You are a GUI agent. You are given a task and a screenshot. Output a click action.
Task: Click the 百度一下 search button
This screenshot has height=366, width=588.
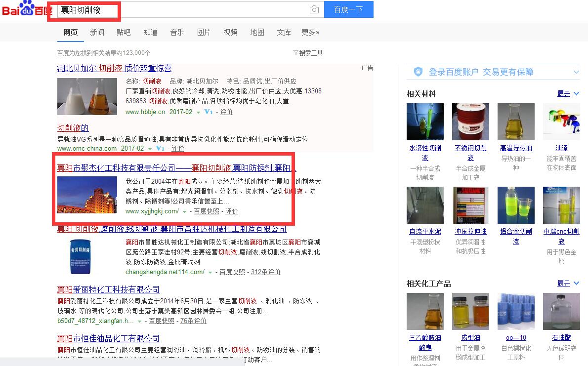pyautogui.click(x=349, y=9)
